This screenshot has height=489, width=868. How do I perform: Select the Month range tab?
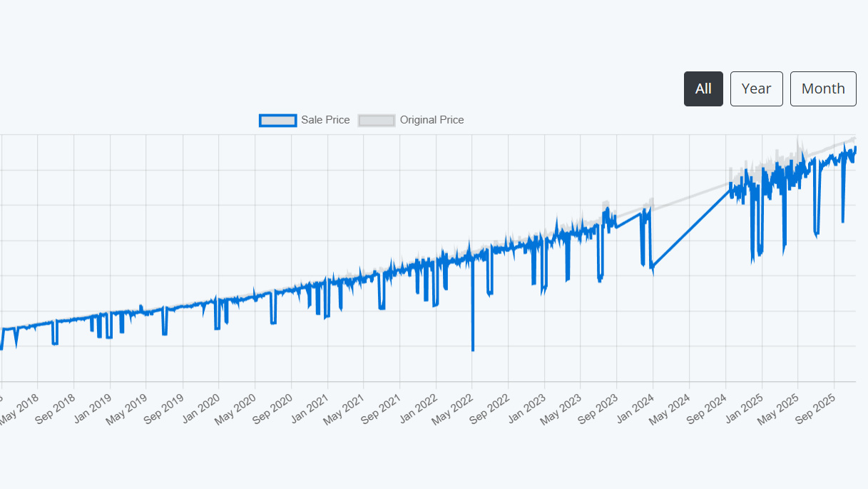823,89
